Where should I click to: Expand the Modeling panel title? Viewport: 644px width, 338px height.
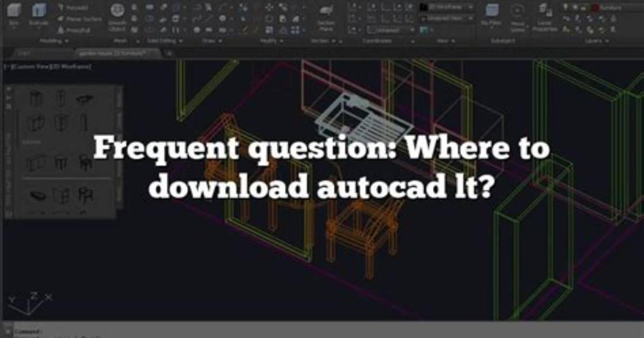[54, 41]
